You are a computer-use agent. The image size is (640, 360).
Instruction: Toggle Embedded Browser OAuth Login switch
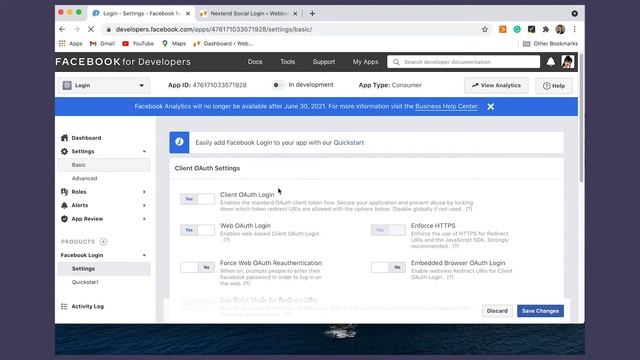click(x=388, y=267)
